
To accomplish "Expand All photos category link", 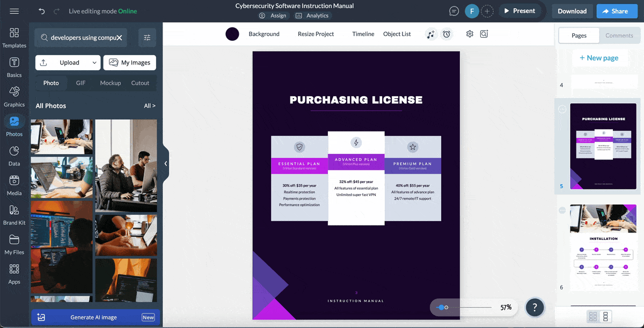I will tap(149, 106).
